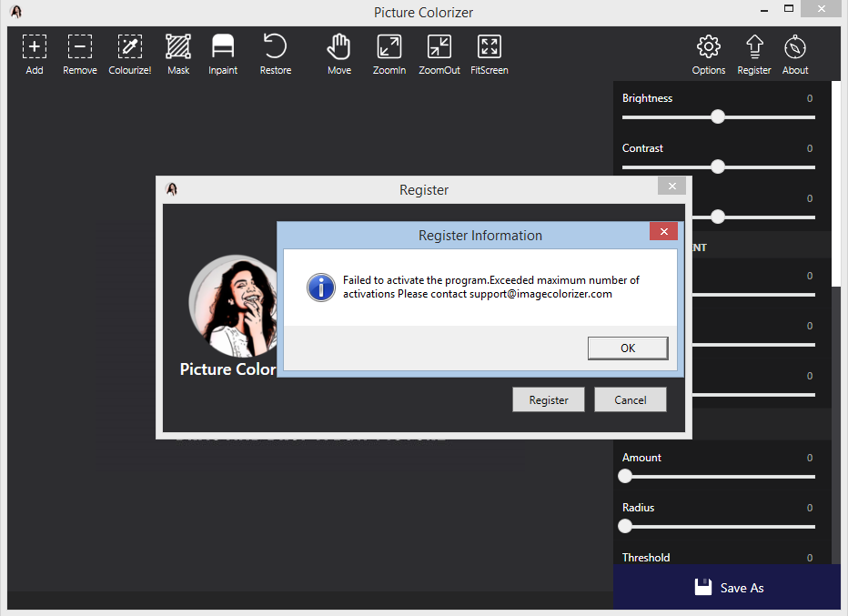Click the Radius slider handle
Image resolution: width=848 pixels, height=616 pixels.
(x=625, y=526)
